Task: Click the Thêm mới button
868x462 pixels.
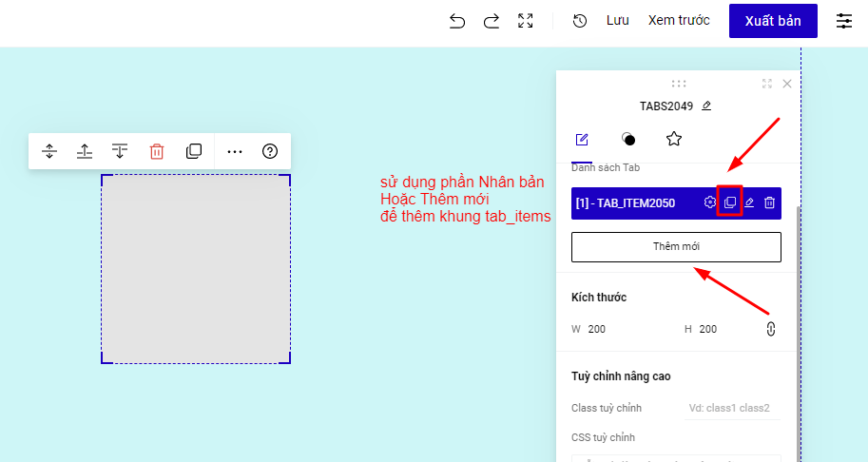Action: pyautogui.click(x=676, y=246)
